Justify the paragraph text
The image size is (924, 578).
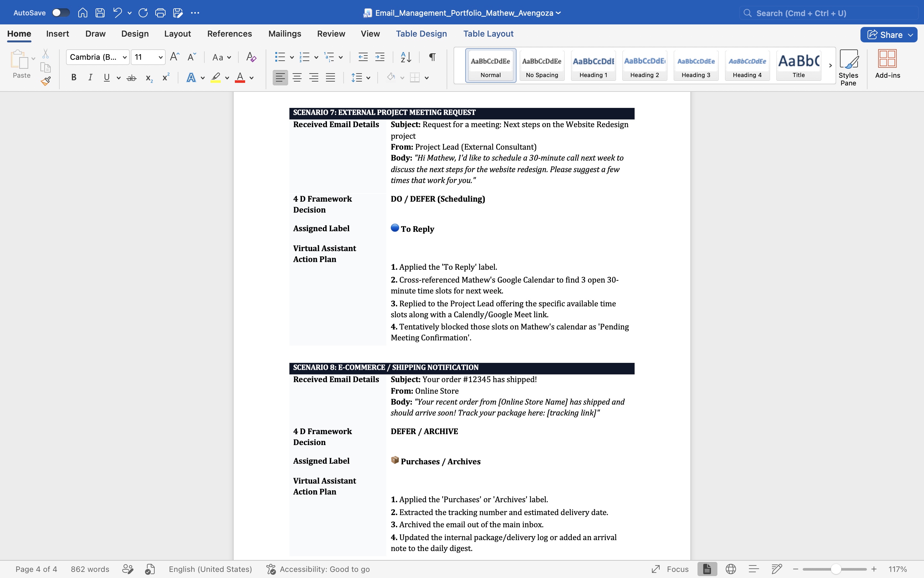[330, 78]
